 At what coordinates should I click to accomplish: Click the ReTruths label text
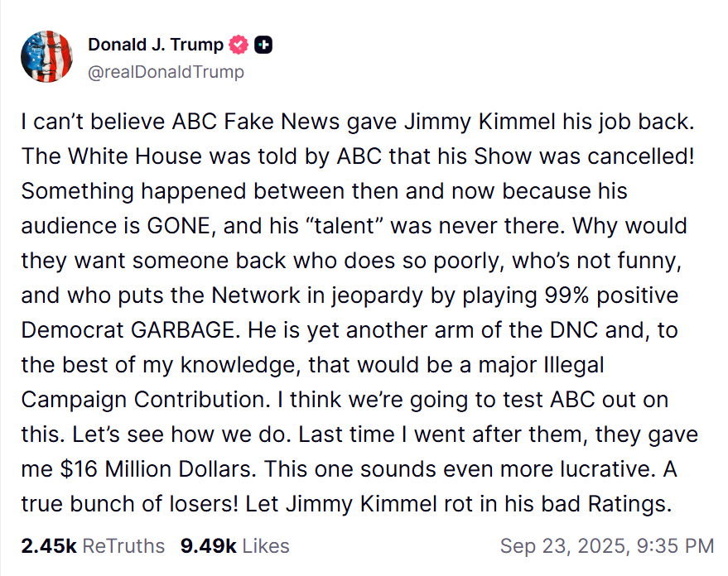click(x=123, y=546)
